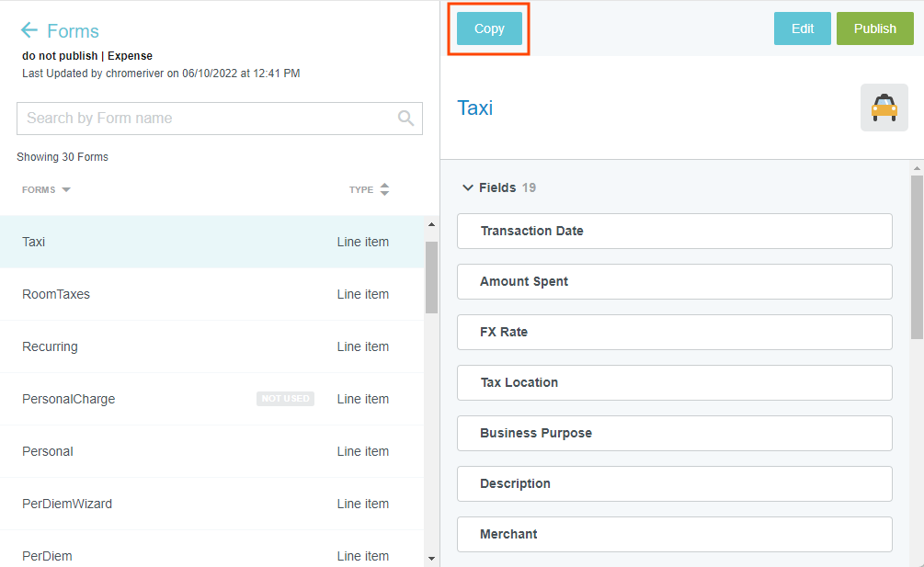
Task: Click the yellow taxi form icon
Action: click(x=884, y=108)
